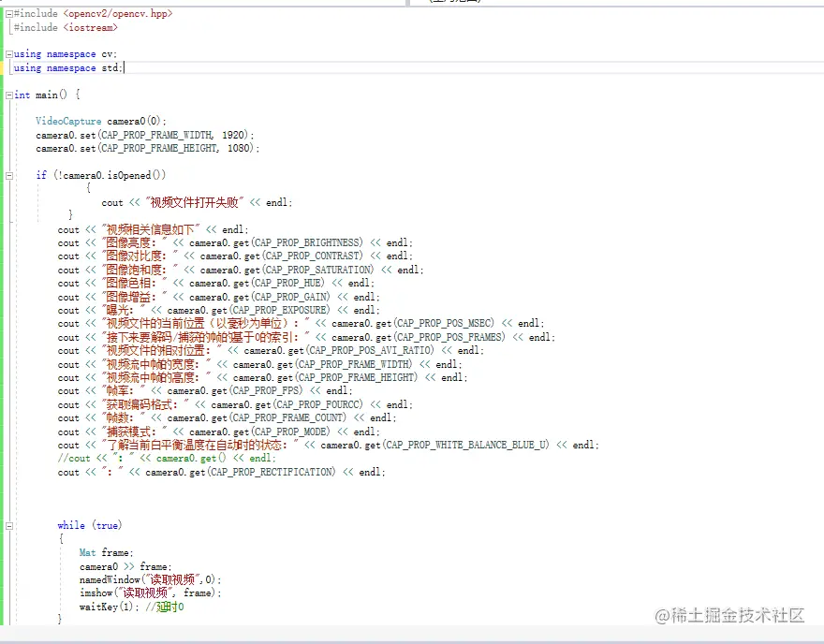Click the 'Mat frame;' line
Image resolution: width=824 pixels, height=644 pixels.
coord(107,552)
